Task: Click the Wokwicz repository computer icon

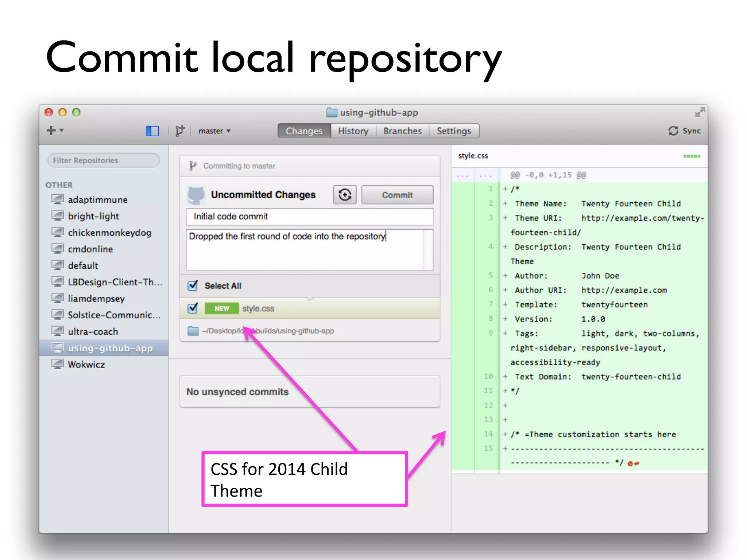Action: 57,364
